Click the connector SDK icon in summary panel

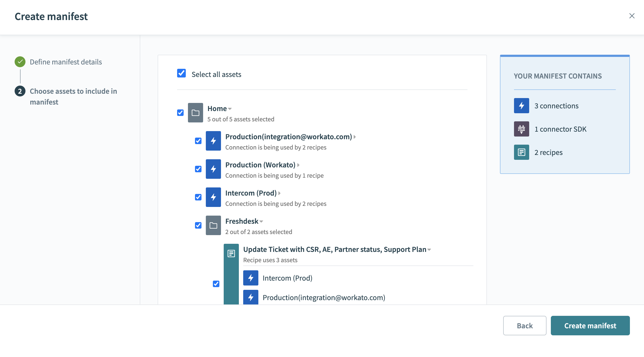pyautogui.click(x=521, y=129)
